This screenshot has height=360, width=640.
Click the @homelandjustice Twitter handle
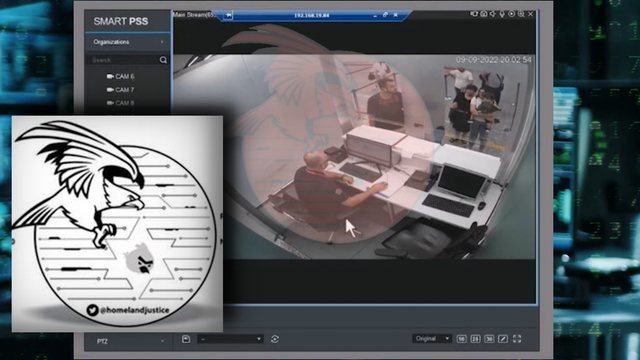135,310
